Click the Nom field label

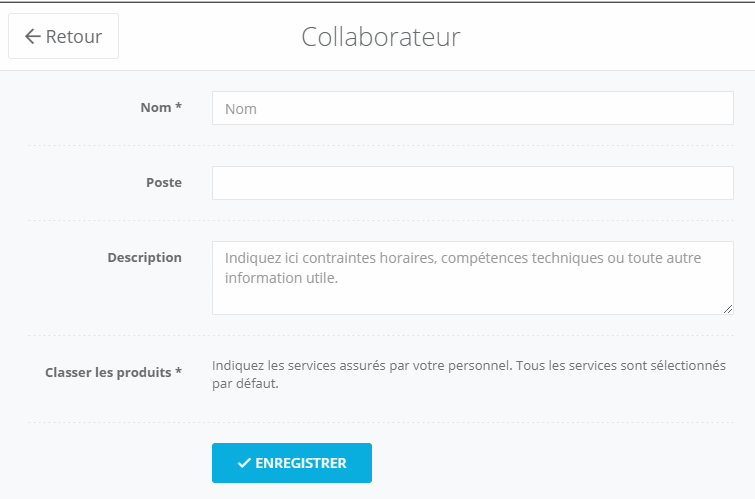point(161,107)
